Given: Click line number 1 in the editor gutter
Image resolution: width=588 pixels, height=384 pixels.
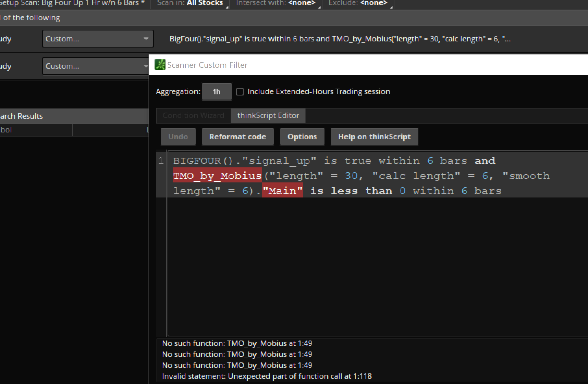Looking at the screenshot, I should [x=161, y=161].
